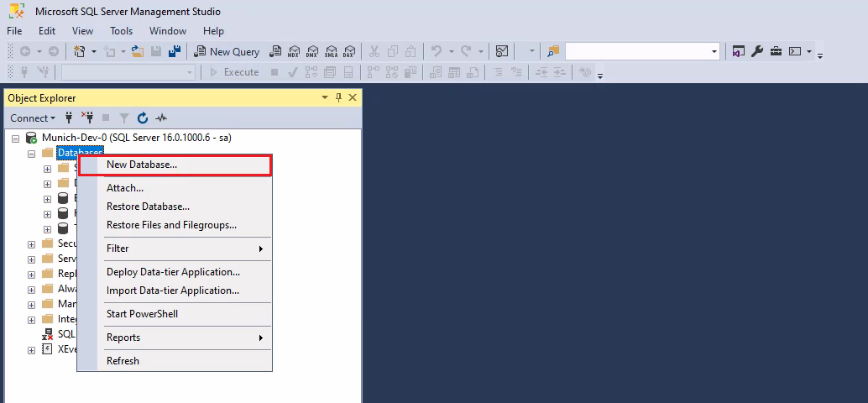The width and height of the screenshot is (868, 403).
Task: Open the Toolbox briefcase icon
Action: coord(776,51)
